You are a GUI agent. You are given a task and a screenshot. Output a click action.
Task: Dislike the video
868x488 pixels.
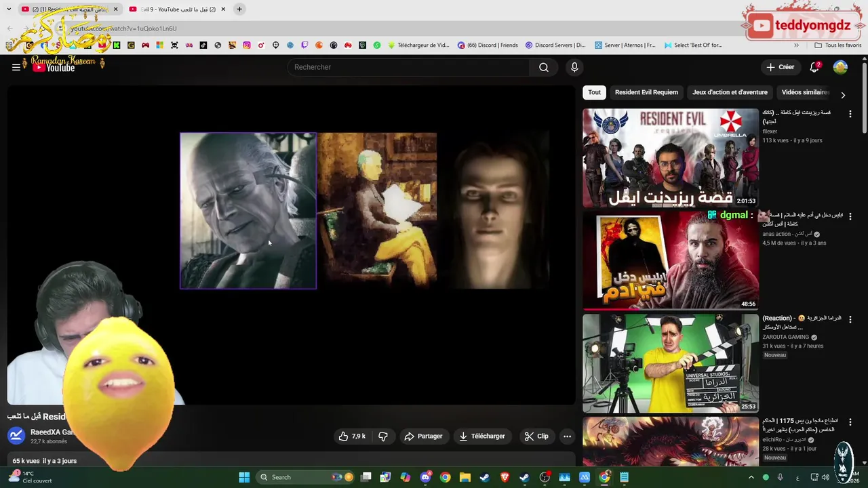click(x=382, y=436)
